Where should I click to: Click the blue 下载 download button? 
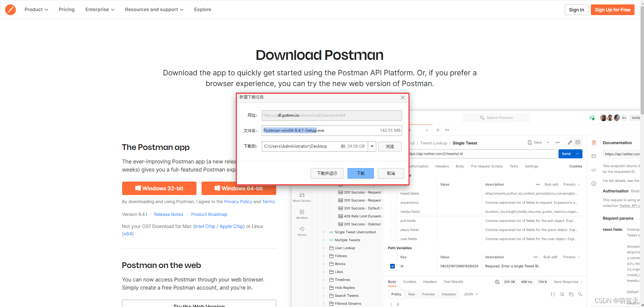coord(361,173)
